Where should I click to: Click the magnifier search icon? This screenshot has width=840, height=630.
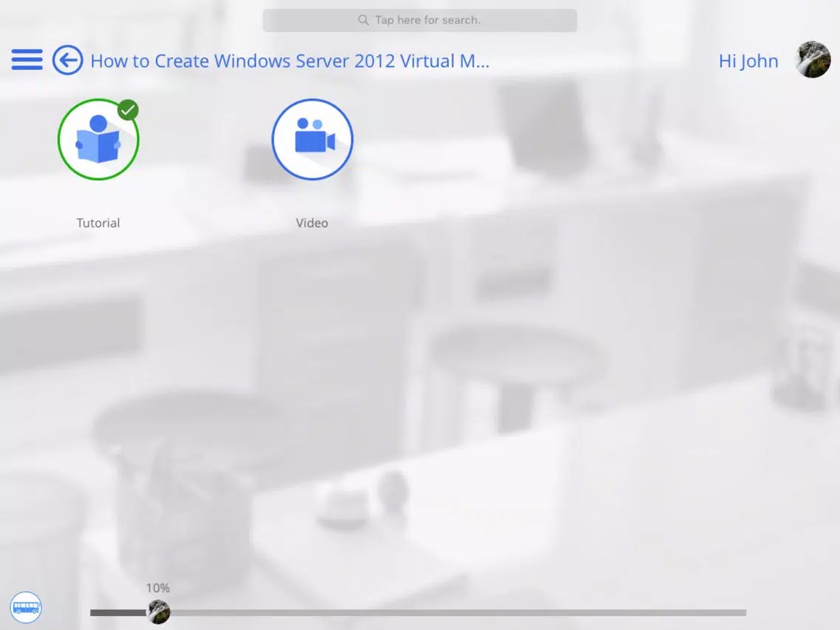click(363, 21)
